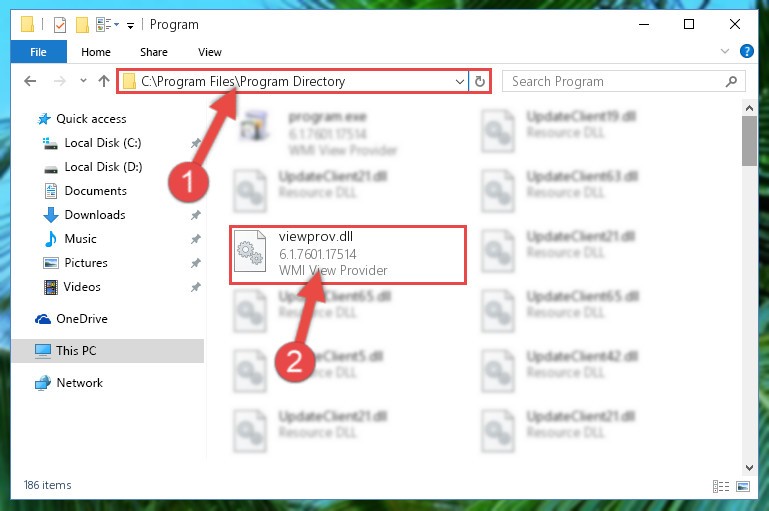Click the search magnifier icon

(x=731, y=81)
